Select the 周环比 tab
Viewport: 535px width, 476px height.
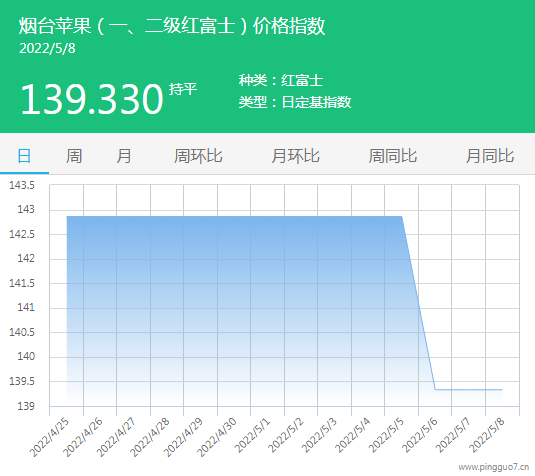(198, 156)
